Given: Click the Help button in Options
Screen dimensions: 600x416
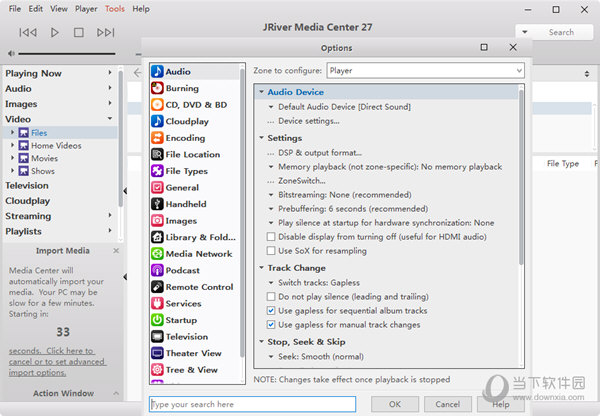Looking at the screenshot, I should (x=501, y=404).
